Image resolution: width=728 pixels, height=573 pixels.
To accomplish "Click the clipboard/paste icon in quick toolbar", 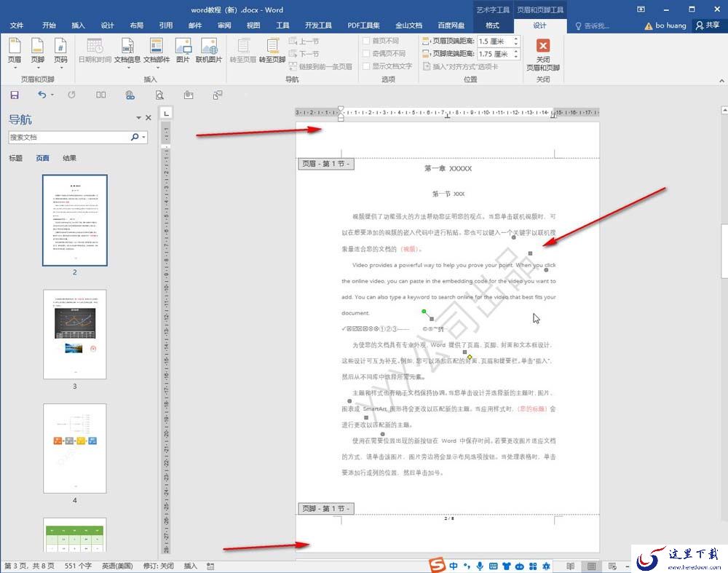I will (x=188, y=95).
